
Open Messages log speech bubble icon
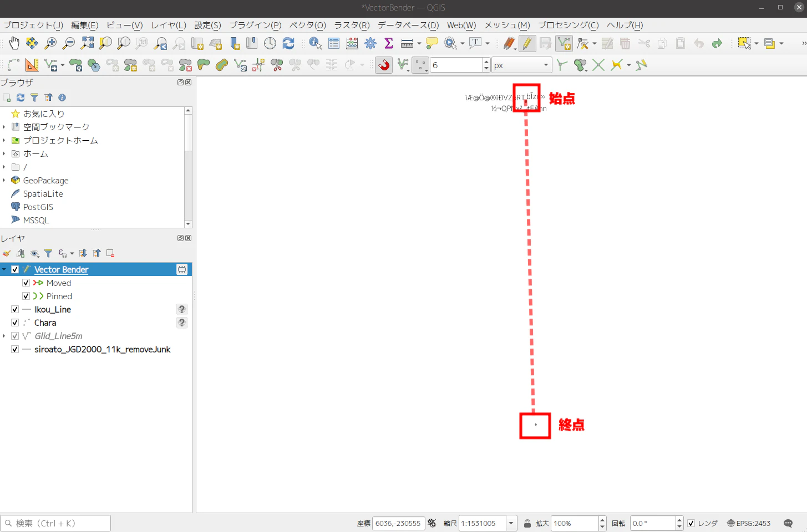788,523
